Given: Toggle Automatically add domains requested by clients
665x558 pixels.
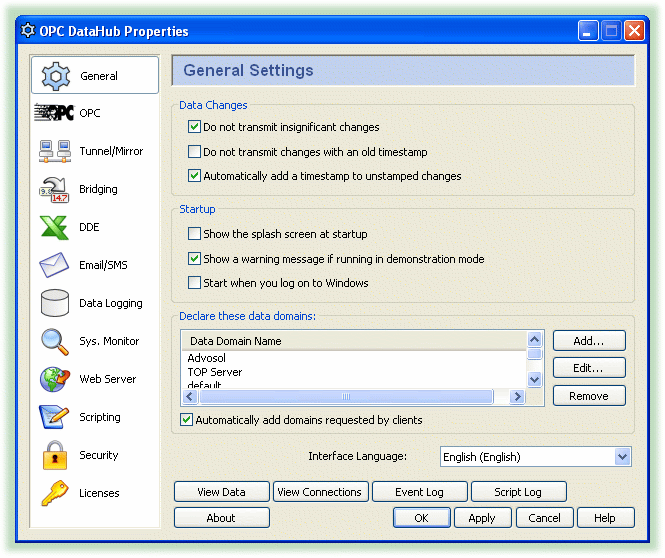Looking at the screenshot, I should [187, 420].
